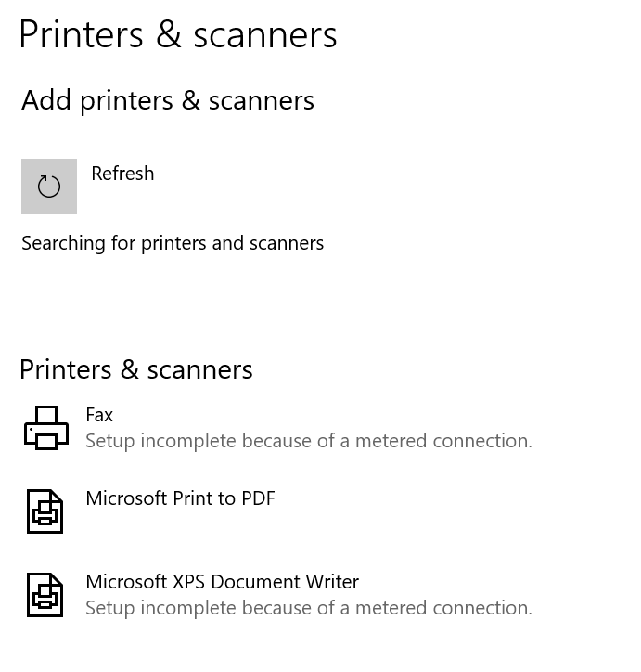Click the Fax metered connection status message
The height and width of the screenshot is (672, 641).
pos(309,441)
